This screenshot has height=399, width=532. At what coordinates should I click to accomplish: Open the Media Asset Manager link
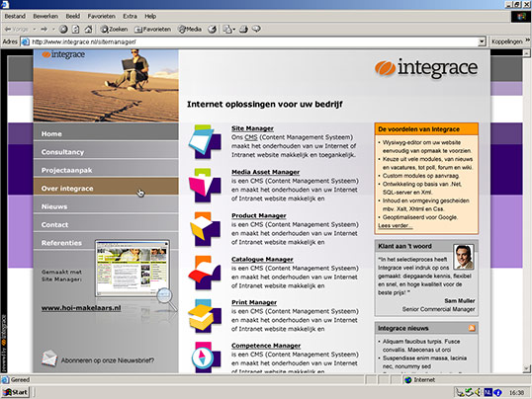265,172
